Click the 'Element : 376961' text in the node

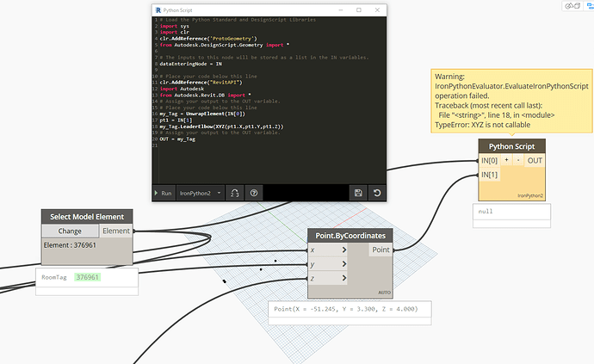70,245
